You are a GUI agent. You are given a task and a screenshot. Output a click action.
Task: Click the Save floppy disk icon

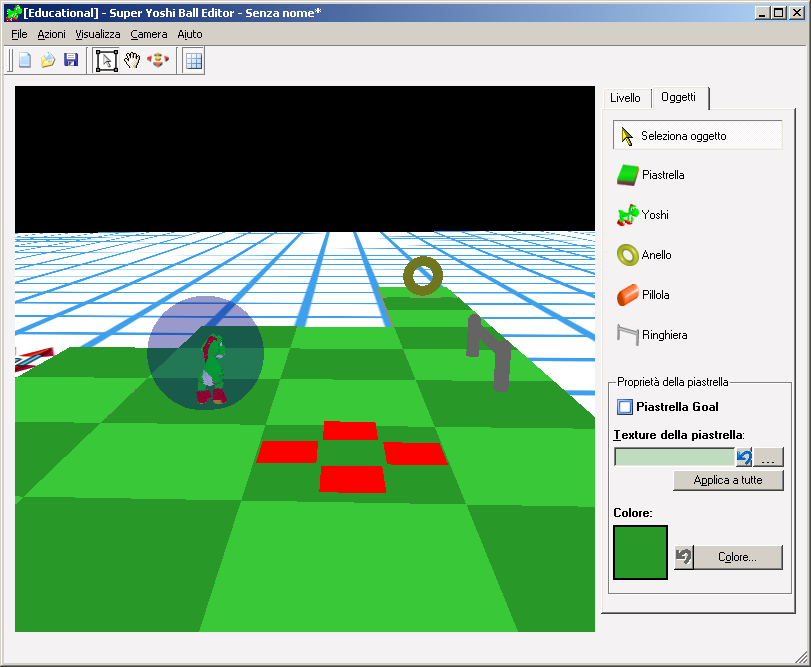click(x=71, y=60)
